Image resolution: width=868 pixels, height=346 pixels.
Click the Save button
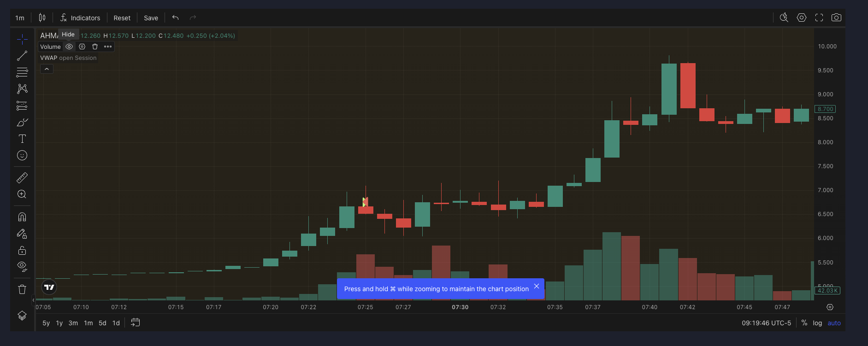(151, 18)
